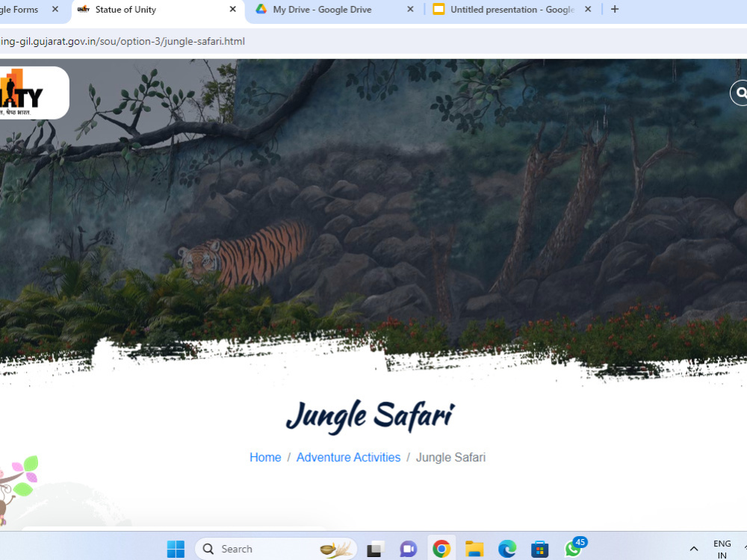
Task: Close the Google Forms tab
Action: (55, 9)
